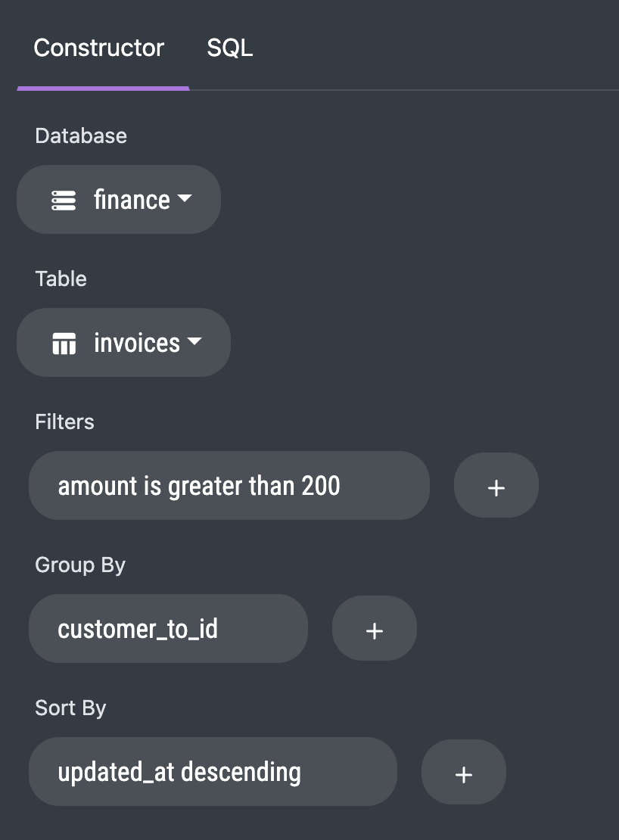This screenshot has height=840, width=619.
Task: Click the Sort By section label
Action: [70, 708]
